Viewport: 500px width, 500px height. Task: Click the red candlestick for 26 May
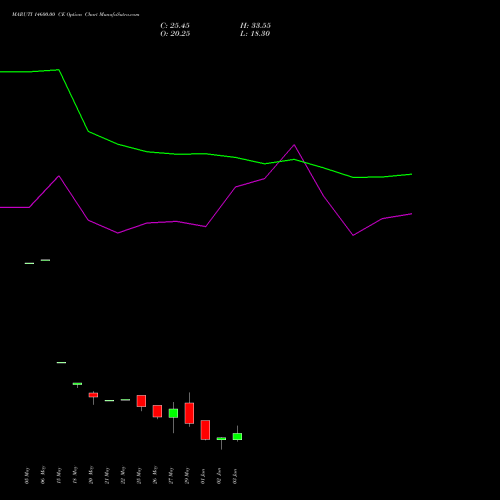[157, 411]
